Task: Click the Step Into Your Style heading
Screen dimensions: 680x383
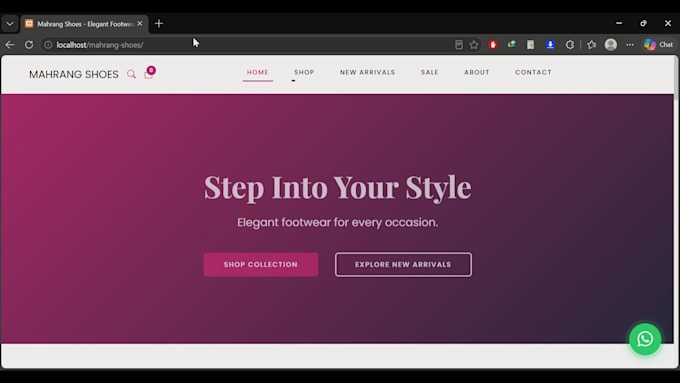Action: (x=337, y=187)
